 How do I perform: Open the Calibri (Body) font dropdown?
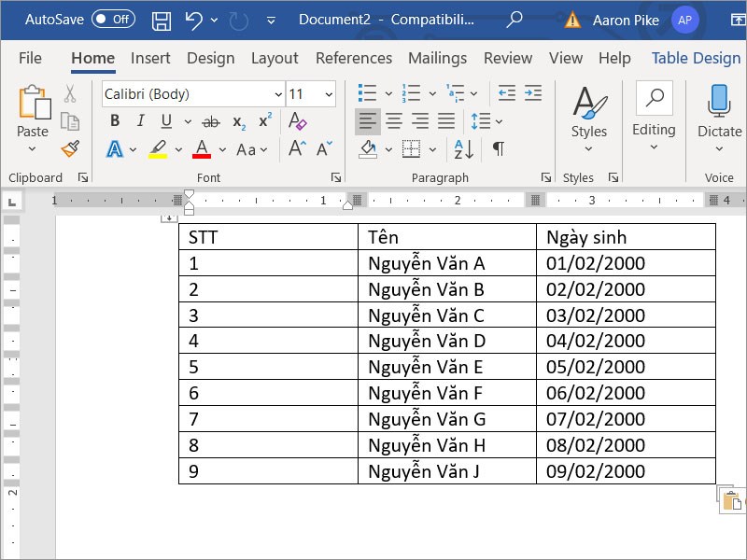pos(278,94)
